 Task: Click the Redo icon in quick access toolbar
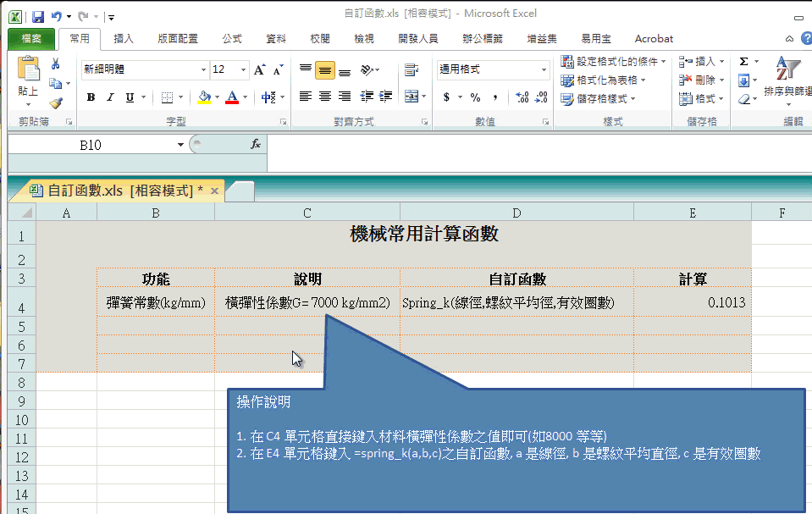point(83,17)
